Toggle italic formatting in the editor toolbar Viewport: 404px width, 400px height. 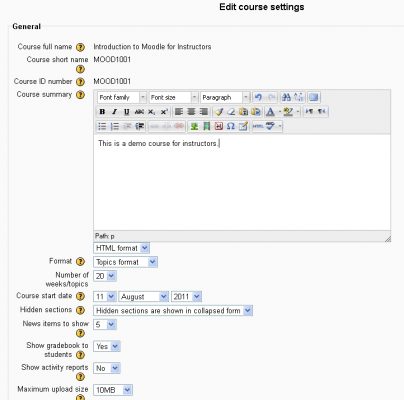pos(114,112)
